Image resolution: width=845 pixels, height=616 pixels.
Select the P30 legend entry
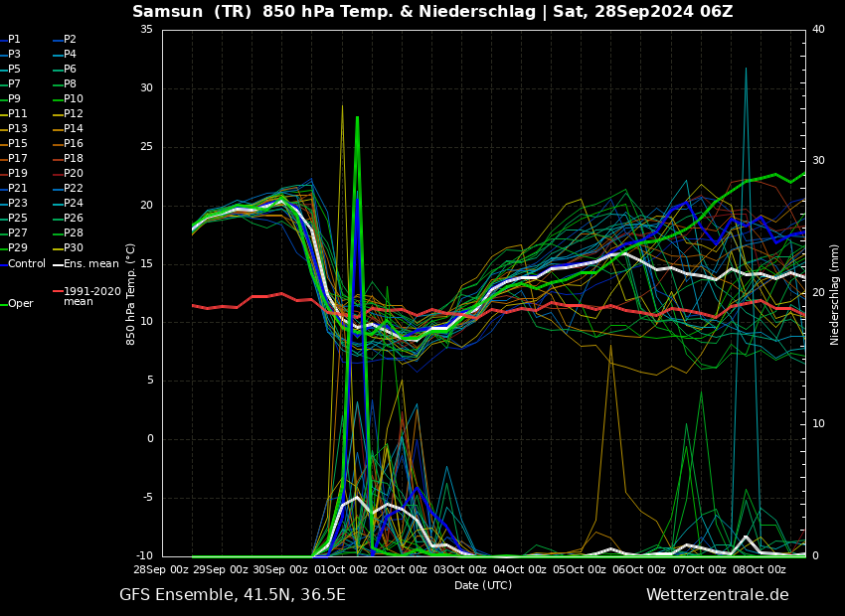pyautogui.click(x=68, y=247)
